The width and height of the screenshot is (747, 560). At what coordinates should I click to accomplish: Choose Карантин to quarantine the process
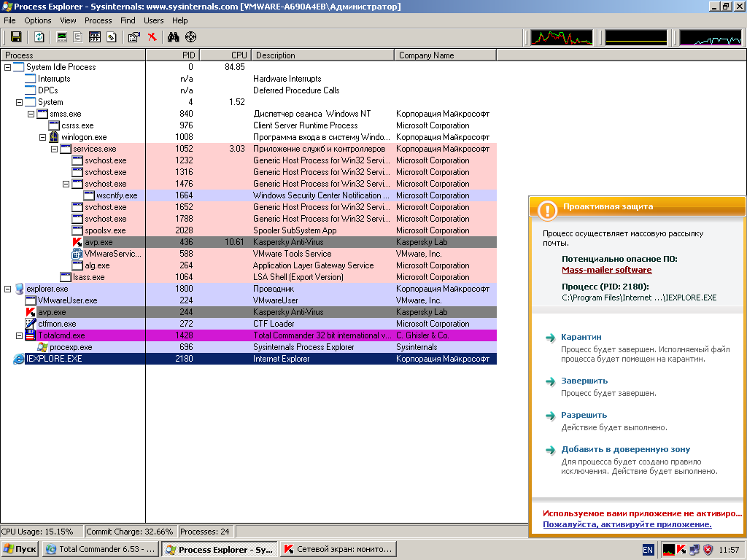click(581, 337)
